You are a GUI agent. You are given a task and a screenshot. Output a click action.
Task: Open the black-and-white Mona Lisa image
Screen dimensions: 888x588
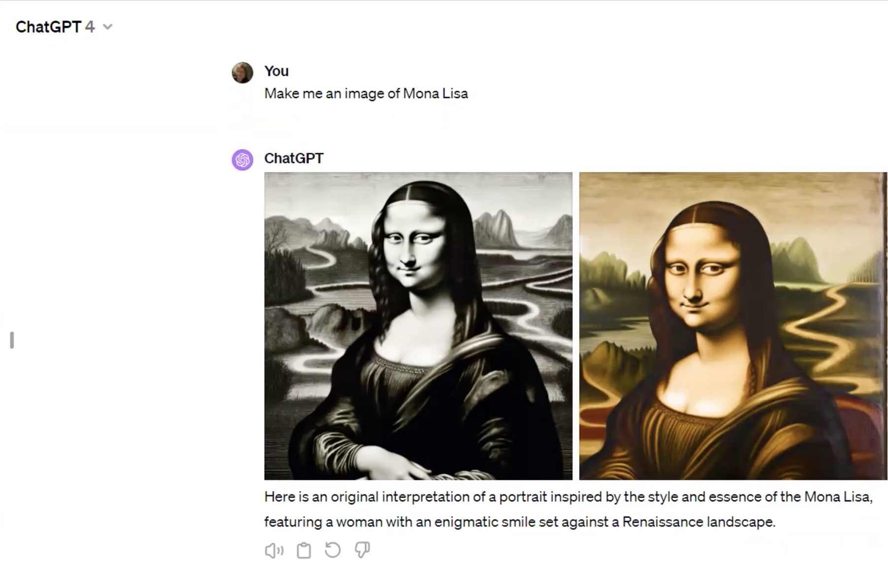418,326
